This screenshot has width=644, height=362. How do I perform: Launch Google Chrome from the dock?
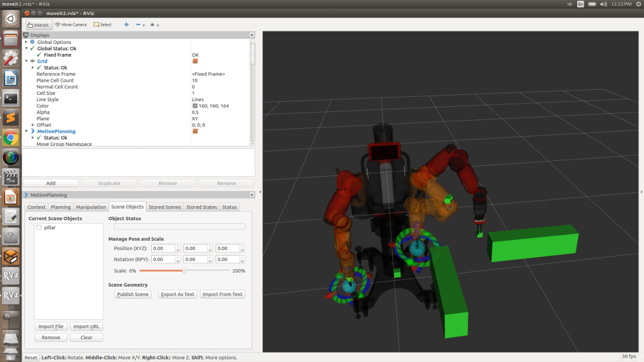point(11,138)
